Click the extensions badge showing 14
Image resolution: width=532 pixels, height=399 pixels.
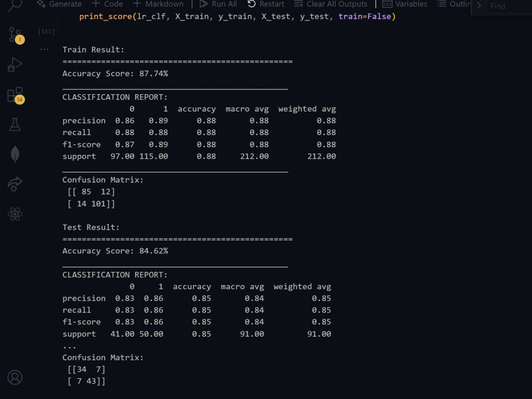20,100
